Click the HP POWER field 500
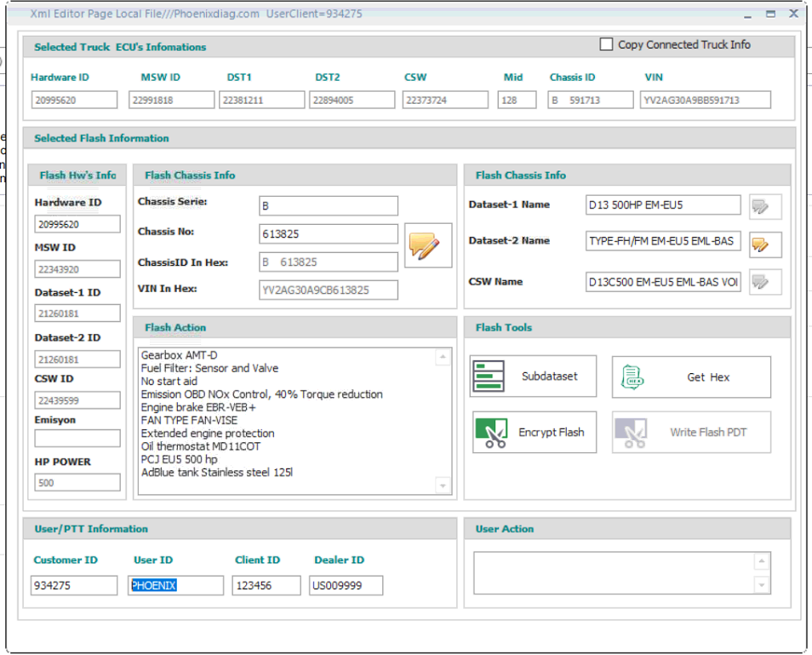This screenshot has width=812, height=655. [x=77, y=482]
